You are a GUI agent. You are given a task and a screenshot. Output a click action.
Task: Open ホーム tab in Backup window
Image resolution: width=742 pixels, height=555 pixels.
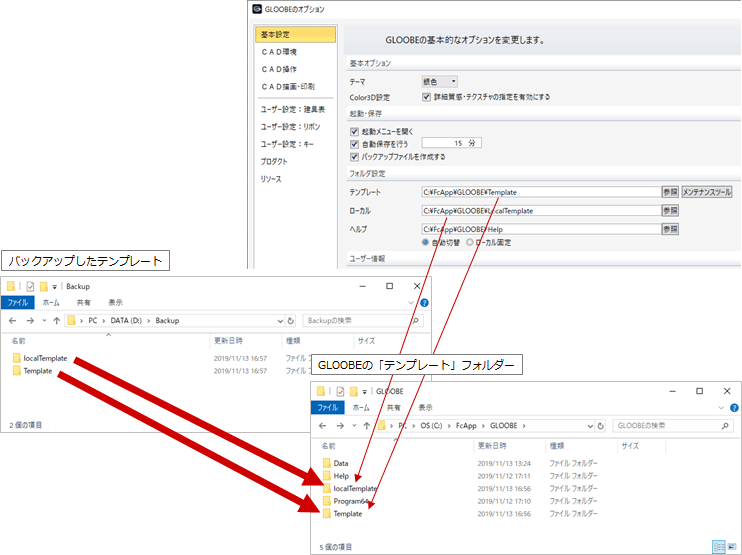(x=51, y=302)
